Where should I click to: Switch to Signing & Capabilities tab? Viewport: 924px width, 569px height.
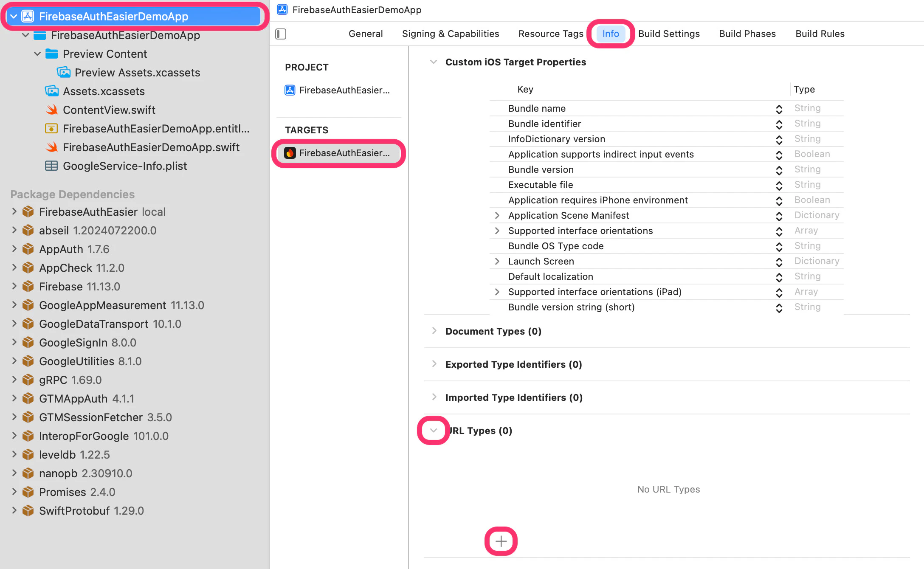tap(451, 34)
